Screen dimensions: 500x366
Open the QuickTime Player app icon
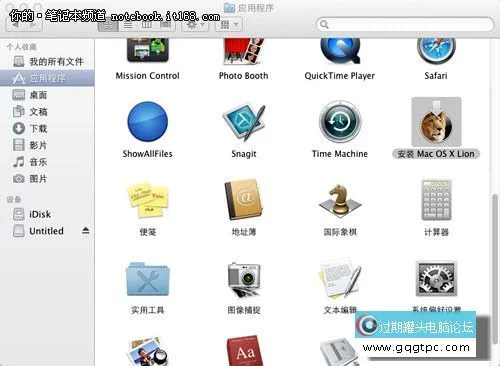coord(340,51)
